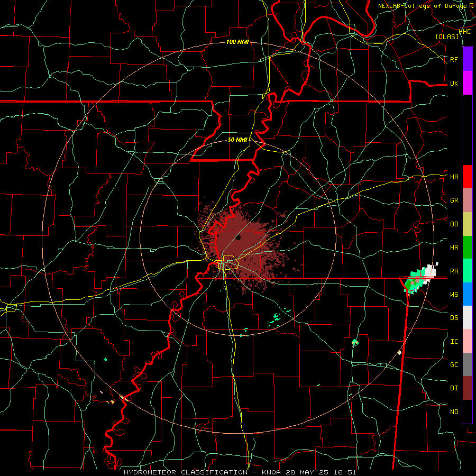
Task: Click the HHC product label
Action: tap(465, 31)
